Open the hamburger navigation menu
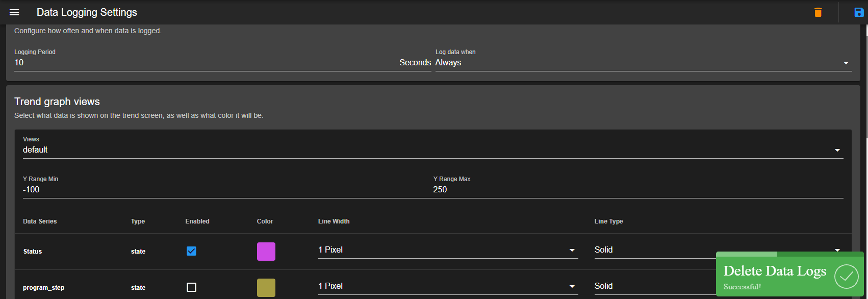 point(14,12)
